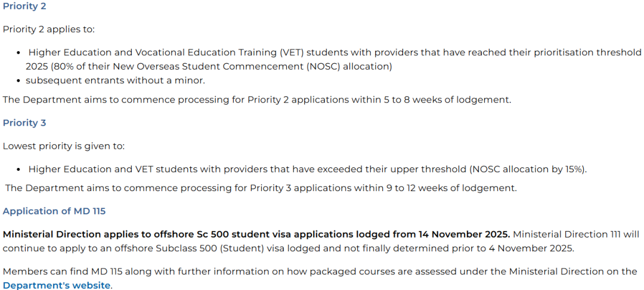Click the bullet about exceeding the upper threshold
The width and height of the screenshot is (644, 290).
click(x=307, y=169)
